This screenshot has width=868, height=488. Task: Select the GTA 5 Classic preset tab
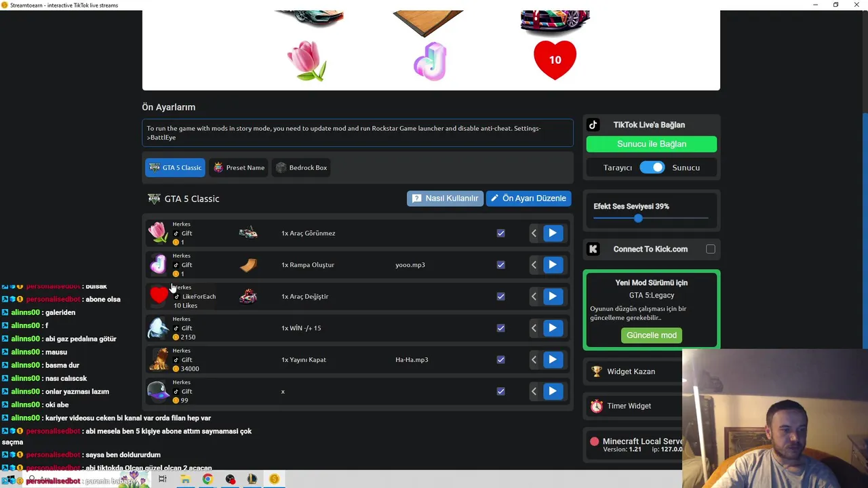point(175,167)
